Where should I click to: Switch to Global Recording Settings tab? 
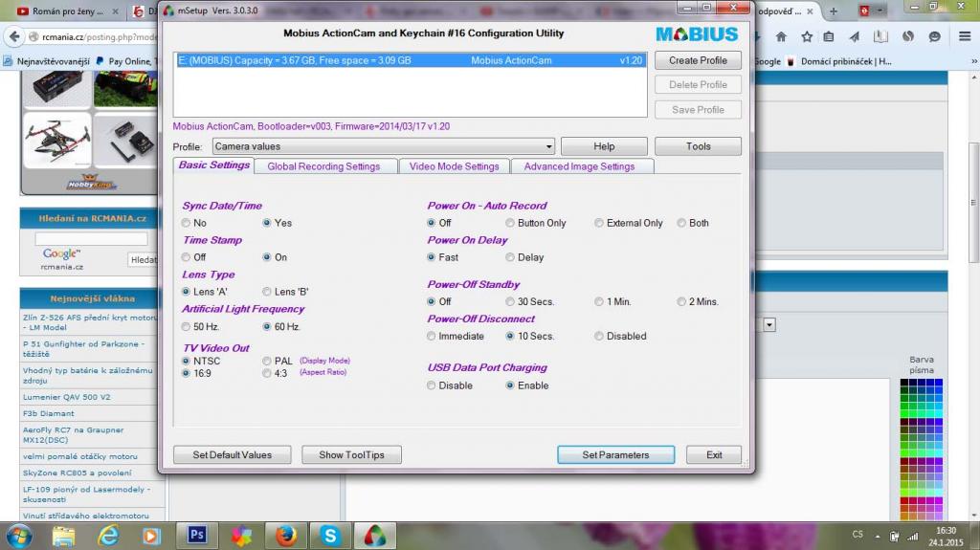coord(323,166)
